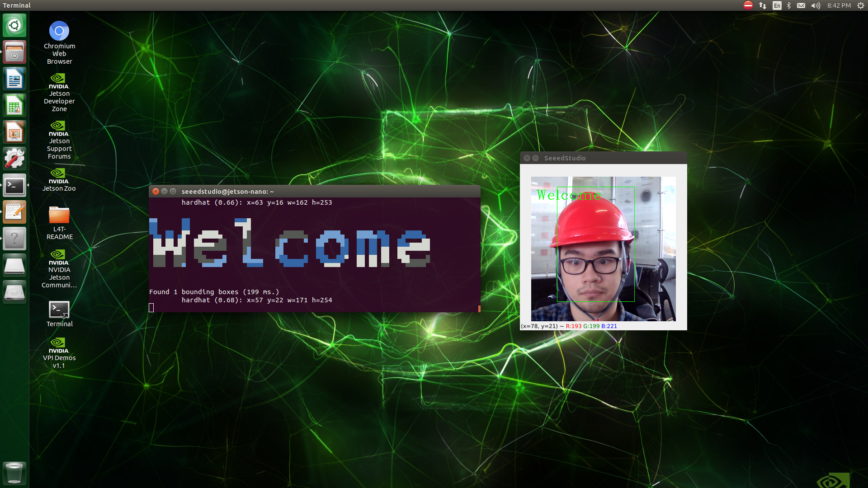Open the sound volume indicator
The height and width of the screenshot is (488, 868).
point(816,5)
